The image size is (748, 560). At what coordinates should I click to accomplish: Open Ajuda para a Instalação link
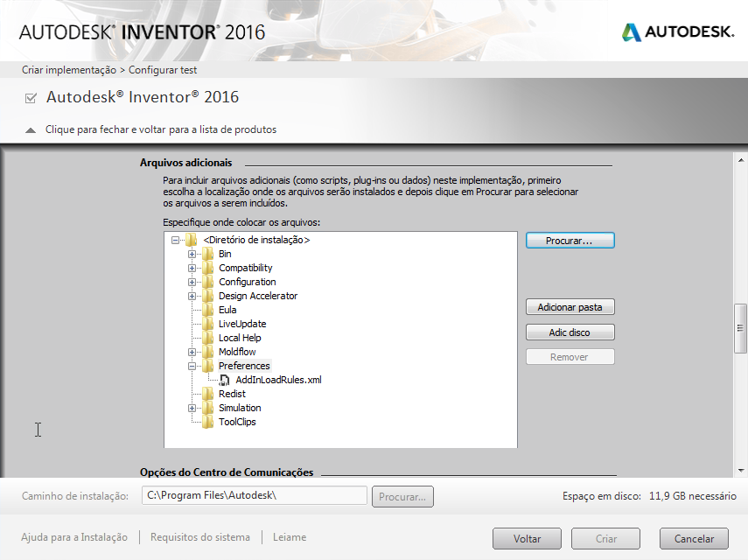(74, 537)
